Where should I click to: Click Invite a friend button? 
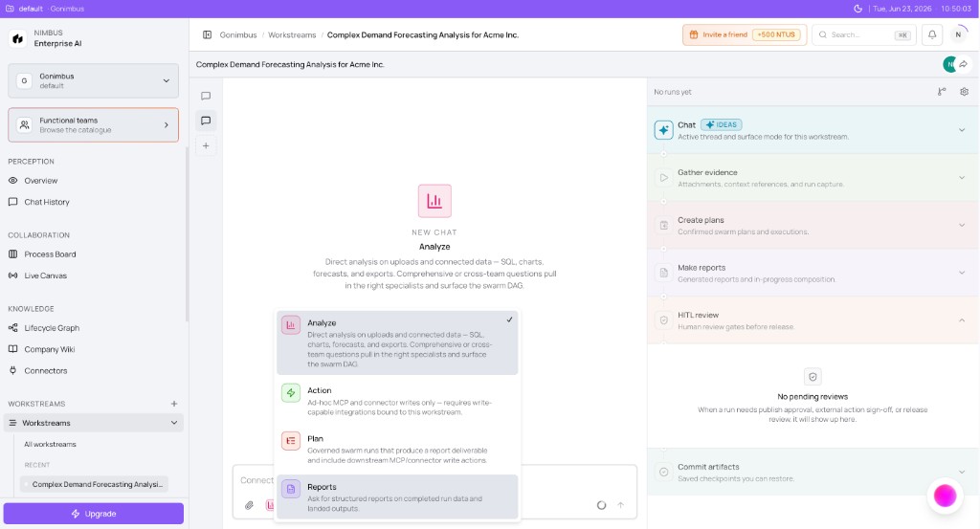pos(745,35)
